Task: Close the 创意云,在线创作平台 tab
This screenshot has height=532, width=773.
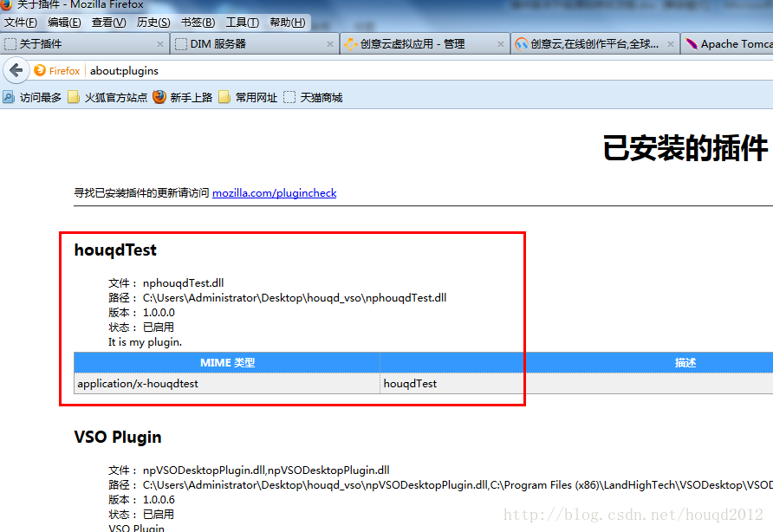Action: pyautogui.click(x=671, y=44)
